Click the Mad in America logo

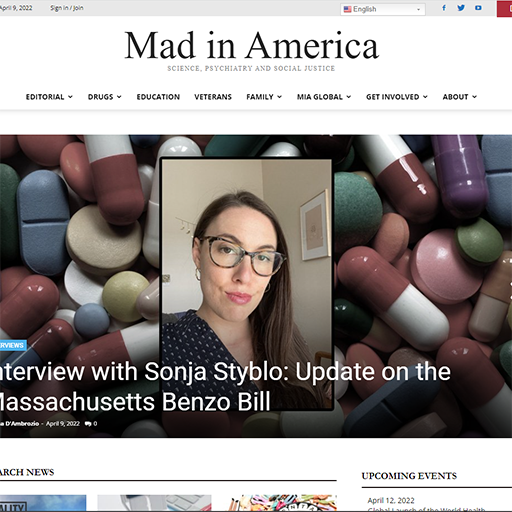(252, 45)
